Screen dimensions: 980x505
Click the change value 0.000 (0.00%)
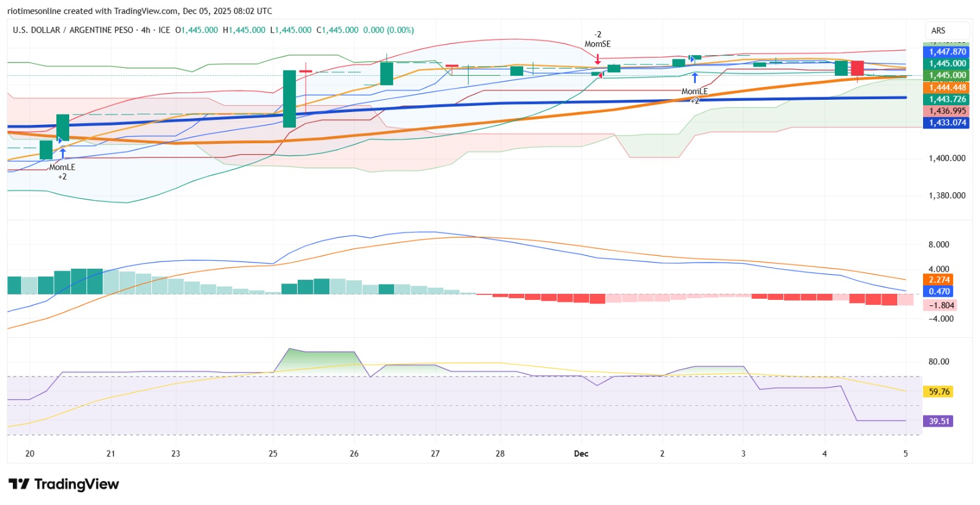(x=388, y=30)
